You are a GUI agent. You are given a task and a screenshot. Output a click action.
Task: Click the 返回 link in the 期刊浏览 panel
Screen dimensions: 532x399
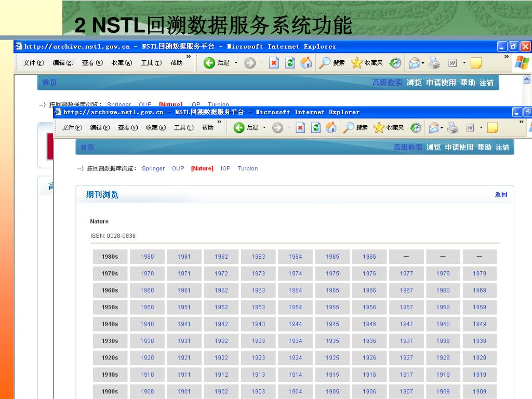pos(501,194)
